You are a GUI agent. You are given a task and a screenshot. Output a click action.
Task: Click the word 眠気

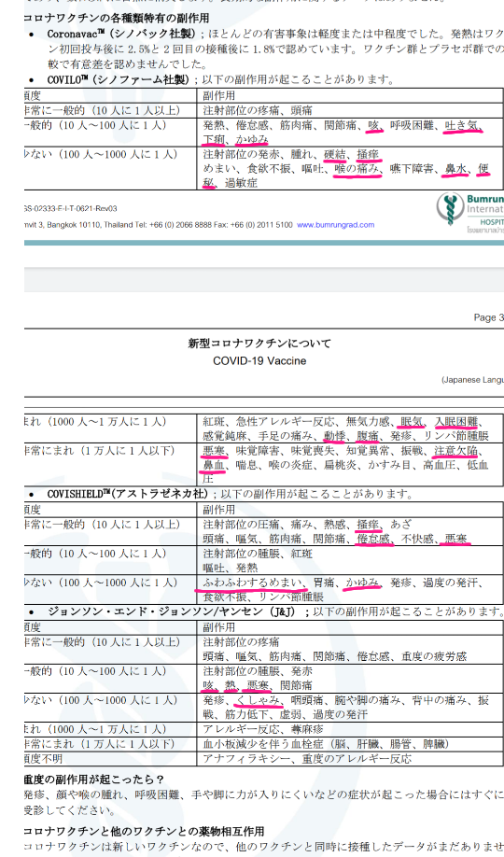pyautogui.click(x=412, y=422)
